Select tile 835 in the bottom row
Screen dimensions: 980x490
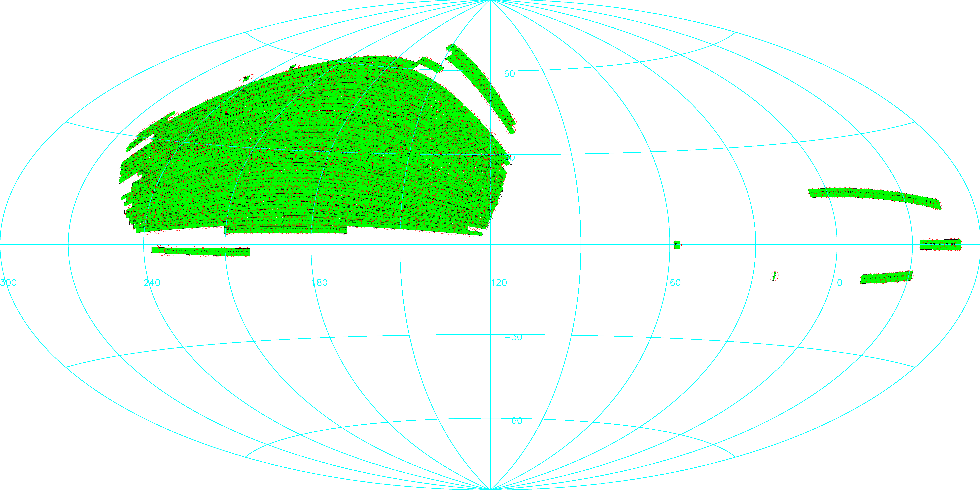click(x=344, y=230)
